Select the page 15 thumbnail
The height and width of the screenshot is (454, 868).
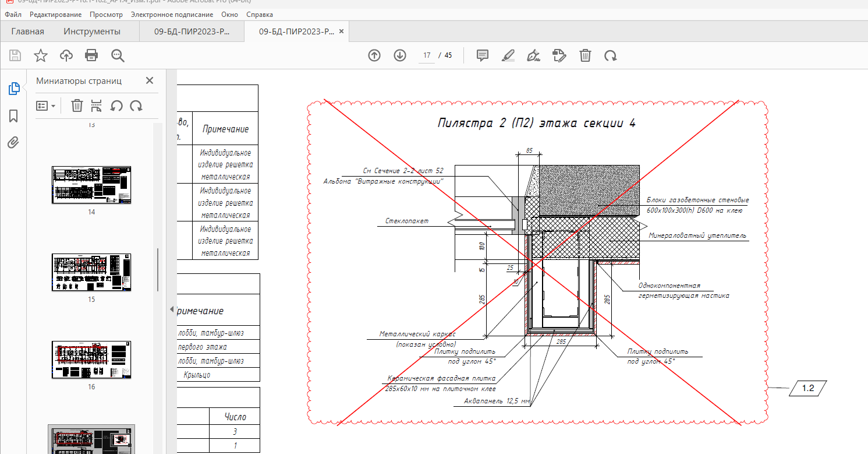[x=91, y=272]
